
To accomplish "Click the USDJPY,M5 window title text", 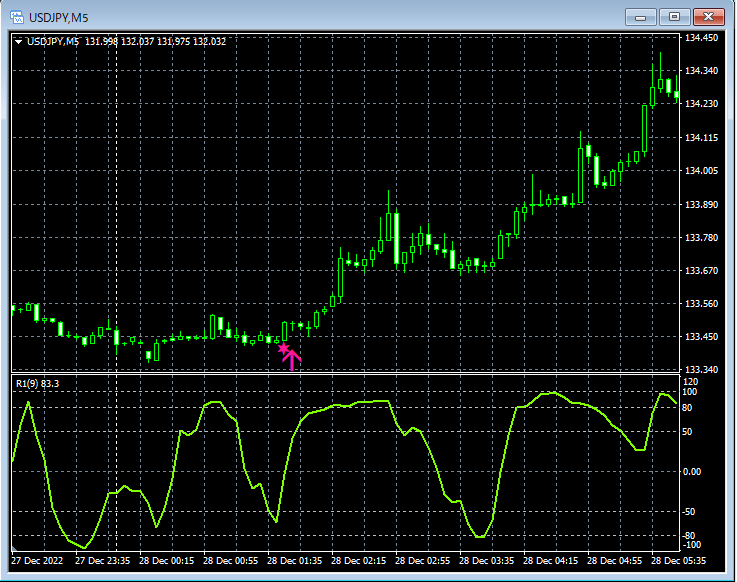I will click(x=59, y=17).
